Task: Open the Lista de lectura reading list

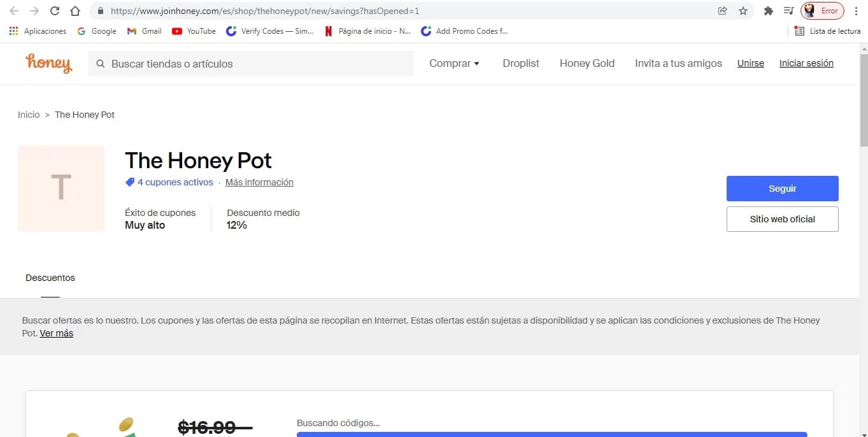Action: point(827,31)
